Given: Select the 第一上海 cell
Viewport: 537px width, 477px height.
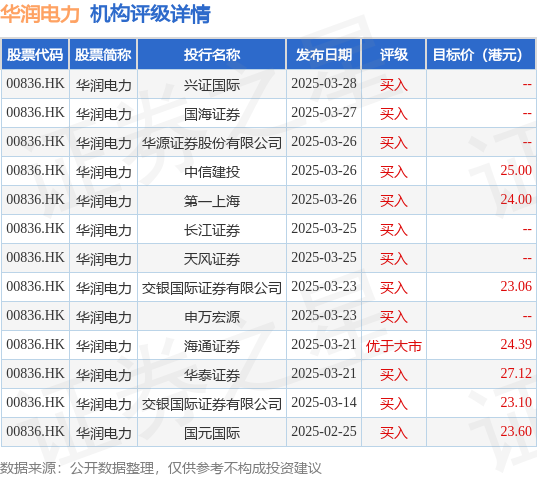Looking at the screenshot, I should (212, 201).
